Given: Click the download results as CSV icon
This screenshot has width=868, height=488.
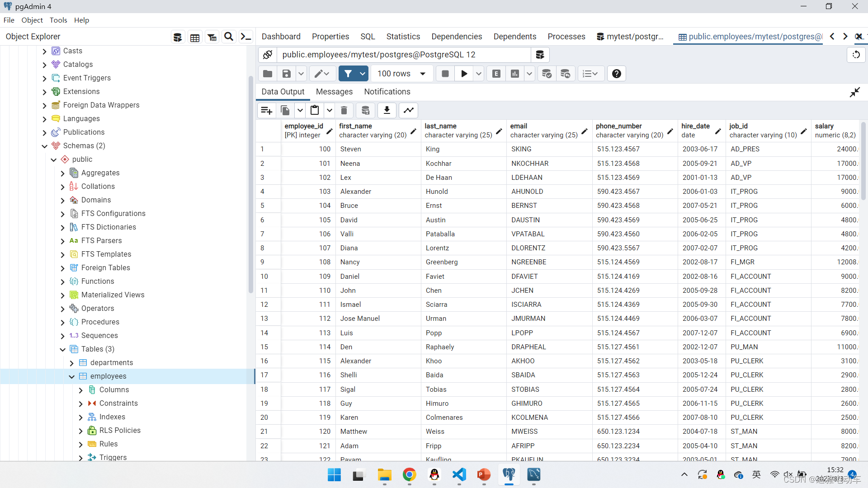Looking at the screenshot, I should point(387,110).
